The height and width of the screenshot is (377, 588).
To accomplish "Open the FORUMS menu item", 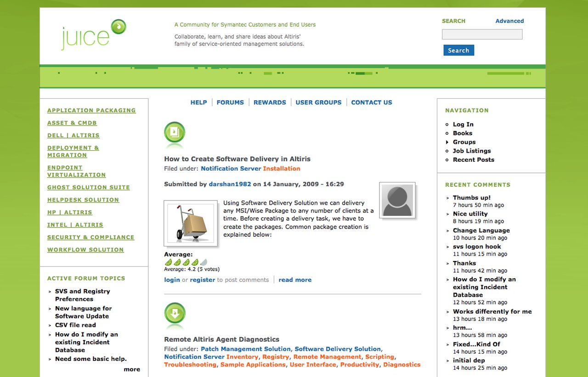I will click(230, 102).
